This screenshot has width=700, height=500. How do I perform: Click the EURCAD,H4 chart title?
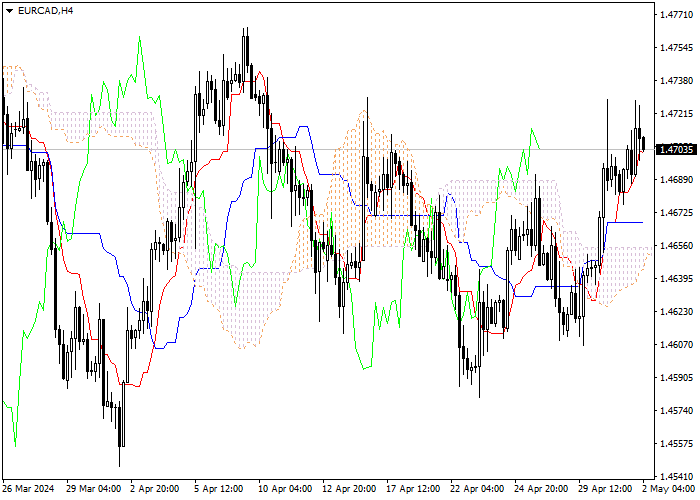(x=46, y=11)
